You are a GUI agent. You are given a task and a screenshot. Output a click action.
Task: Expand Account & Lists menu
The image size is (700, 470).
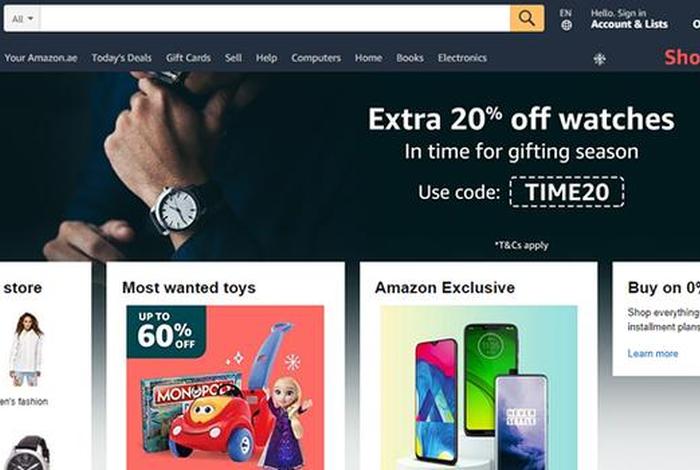coord(629,24)
